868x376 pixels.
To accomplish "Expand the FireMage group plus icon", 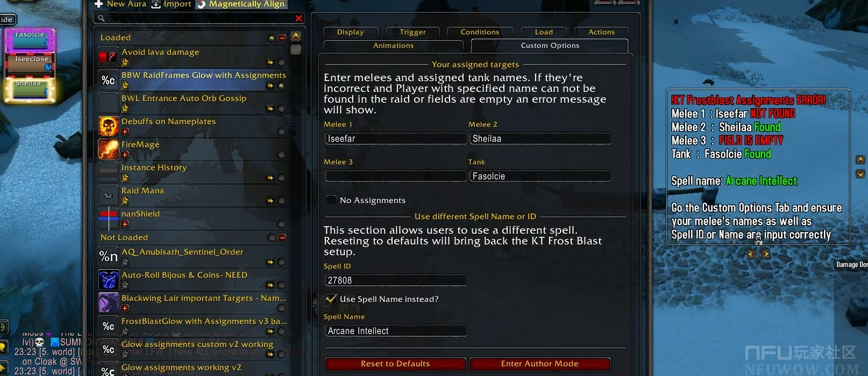I will [x=125, y=155].
